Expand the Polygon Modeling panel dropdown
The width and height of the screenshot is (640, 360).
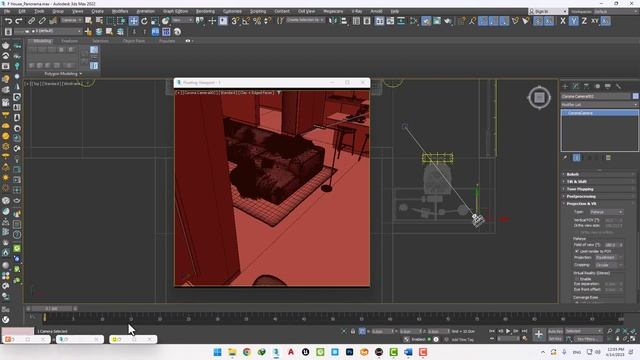coord(63,74)
